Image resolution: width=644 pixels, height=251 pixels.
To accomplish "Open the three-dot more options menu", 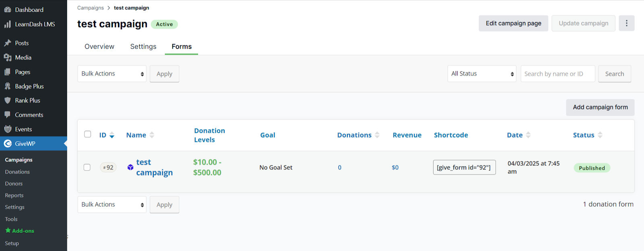I will 626,23.
